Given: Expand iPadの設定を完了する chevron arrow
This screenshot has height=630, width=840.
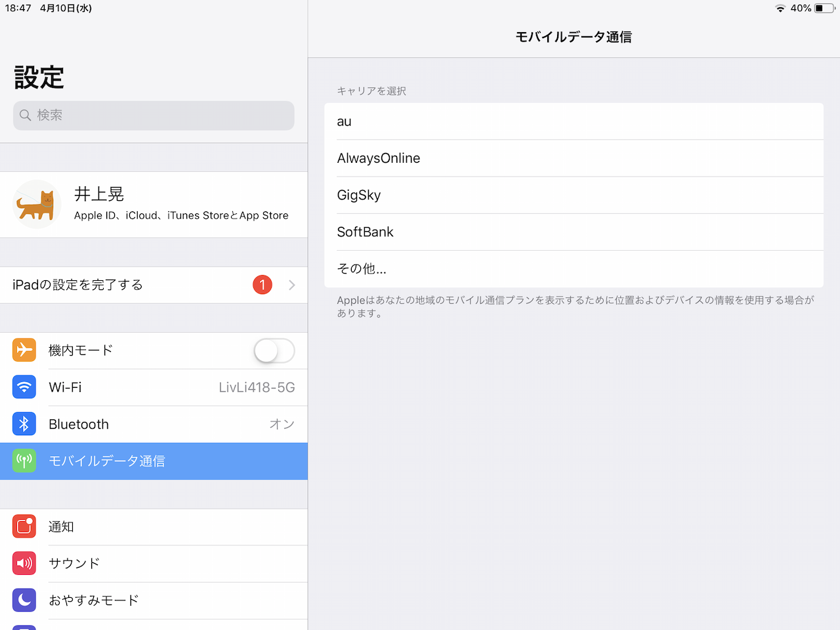Looking at the screenshot, I should pos(292,285).
